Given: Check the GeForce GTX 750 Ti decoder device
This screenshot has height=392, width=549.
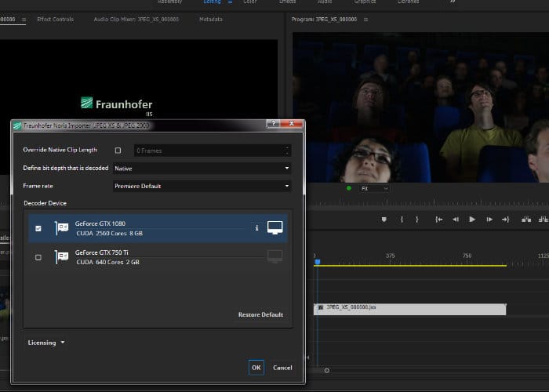Looking at the screenshot, I should 38,257.
